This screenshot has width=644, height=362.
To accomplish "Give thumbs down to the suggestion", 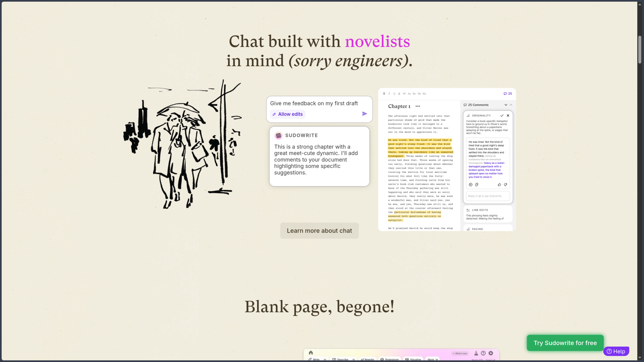I will click(505, 185).
